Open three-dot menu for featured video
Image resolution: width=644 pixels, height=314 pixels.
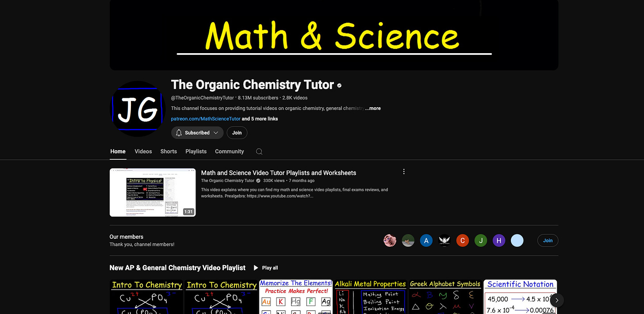(x=403, y=172)
